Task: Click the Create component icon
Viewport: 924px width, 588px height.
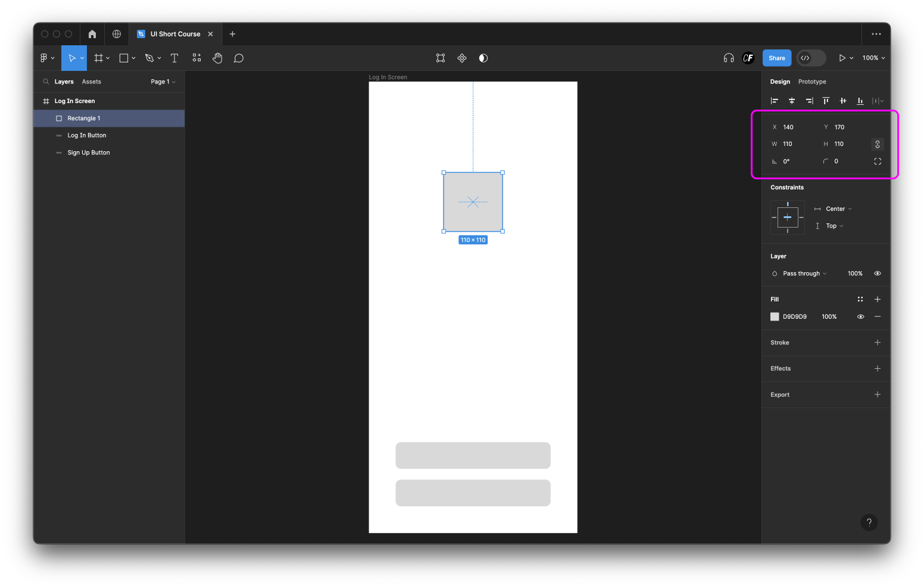Action: point(462,58)
